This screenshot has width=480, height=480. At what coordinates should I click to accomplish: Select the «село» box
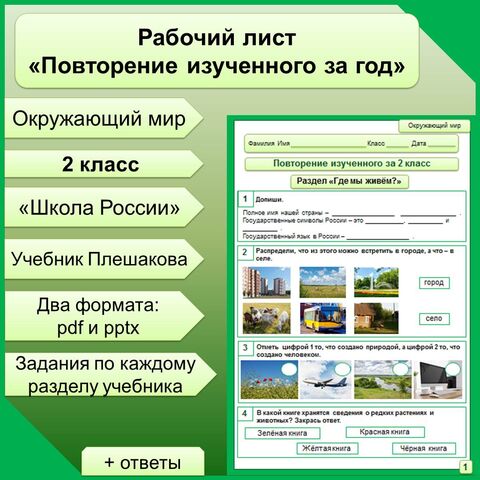pyautogui.click(x=434, y=319)
